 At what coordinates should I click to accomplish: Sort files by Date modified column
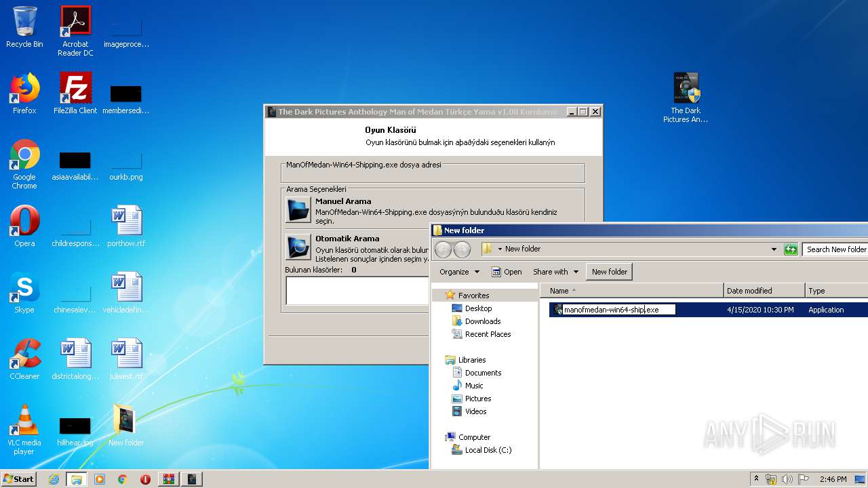[764, 291]
